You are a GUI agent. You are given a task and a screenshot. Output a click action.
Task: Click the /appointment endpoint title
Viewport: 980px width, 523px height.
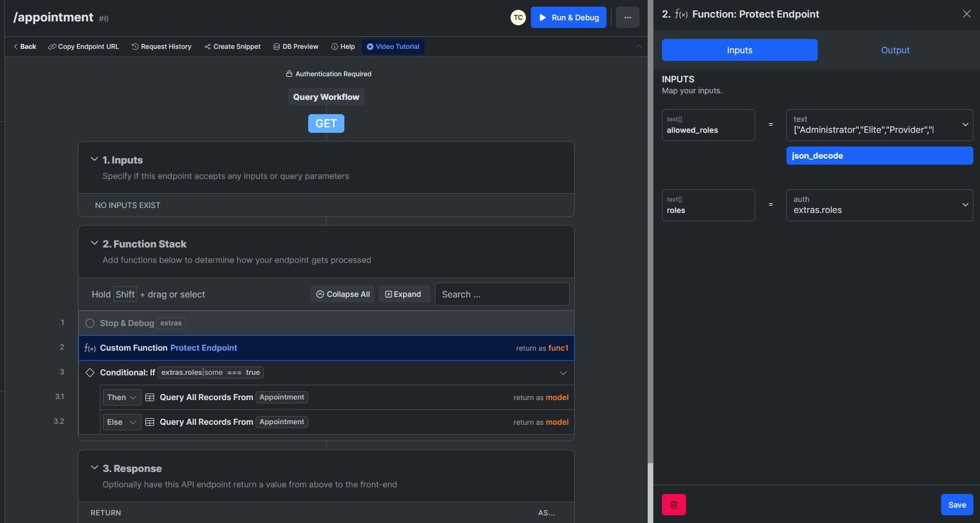[53, 18]
